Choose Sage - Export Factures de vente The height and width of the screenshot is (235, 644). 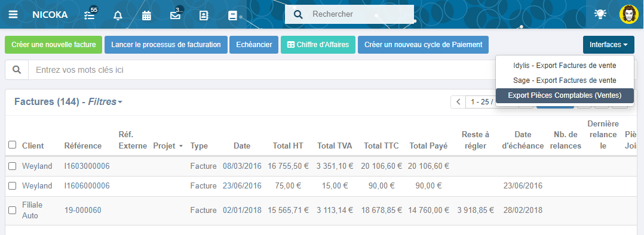tap(565, 81)
